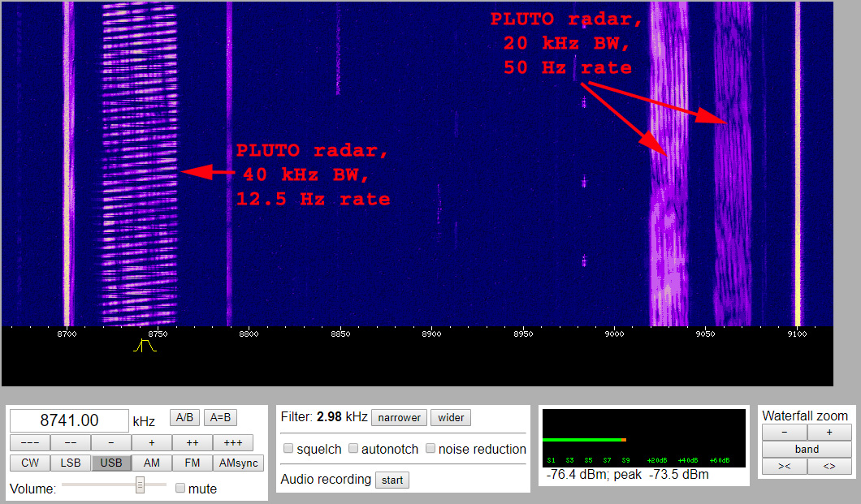Click the 8900 label on the frequency scale

pyautogui.click(x=431, y=334)
